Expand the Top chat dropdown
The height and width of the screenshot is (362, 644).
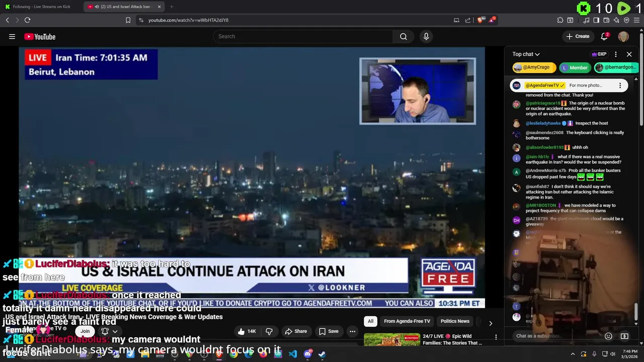click(526, 54)
